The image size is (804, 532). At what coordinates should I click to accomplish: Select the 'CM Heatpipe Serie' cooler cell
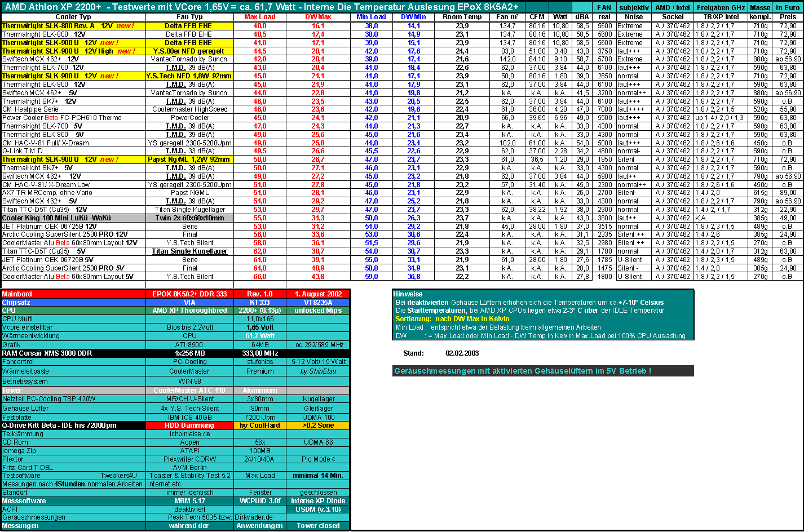pyautogui.click(x=73, y=109)
